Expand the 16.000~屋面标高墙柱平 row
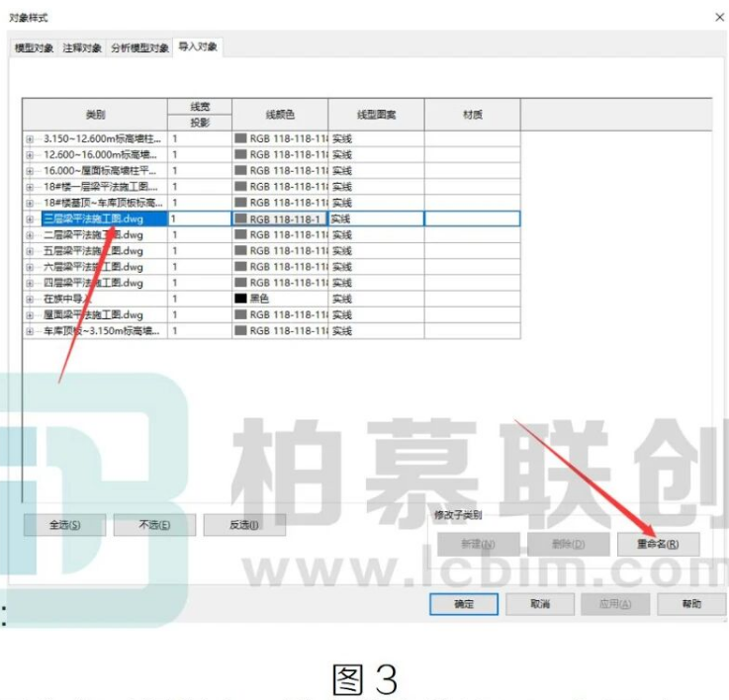Viewport: 729px width, 700px height. [x=30, y=171]
